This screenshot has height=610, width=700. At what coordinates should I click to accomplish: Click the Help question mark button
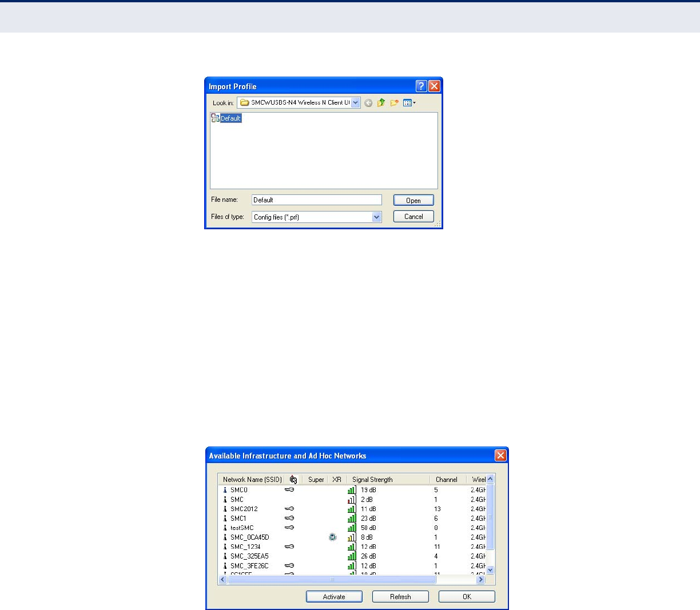(421, 86)
